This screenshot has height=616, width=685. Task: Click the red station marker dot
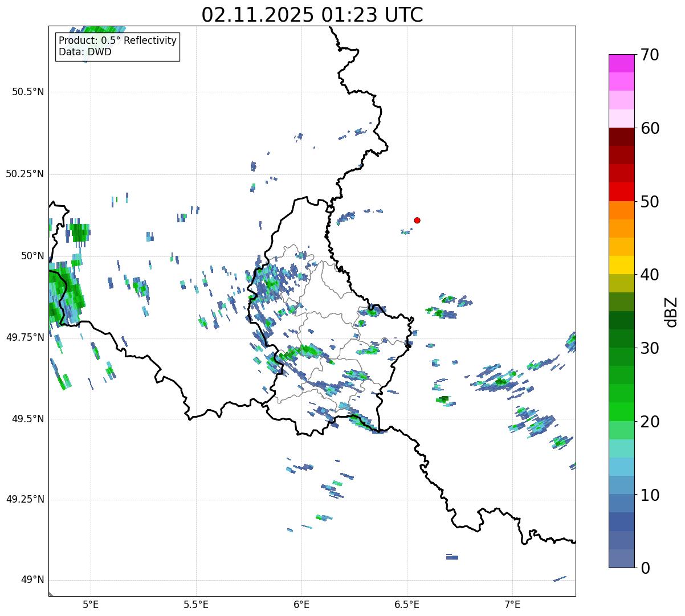[x=417, y=220]
